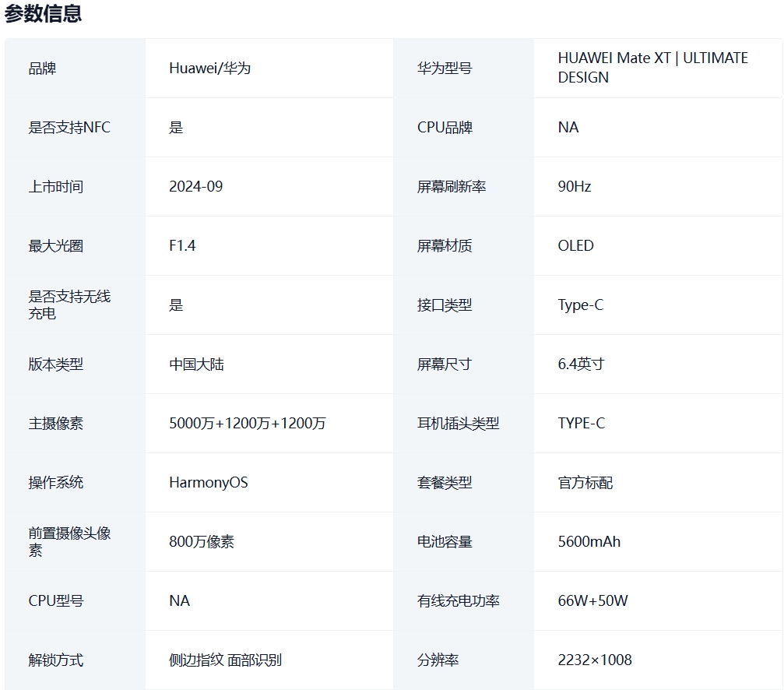Select the 上市时间 label
Viewport: 784px width, 690px height.
point(55,186)
